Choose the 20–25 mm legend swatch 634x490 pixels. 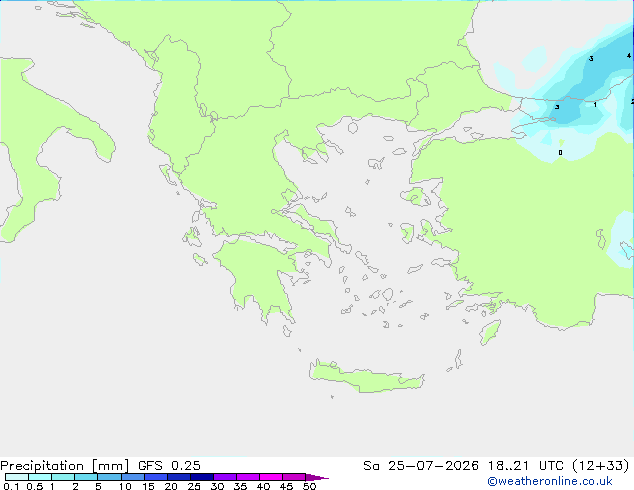(178, 477)
